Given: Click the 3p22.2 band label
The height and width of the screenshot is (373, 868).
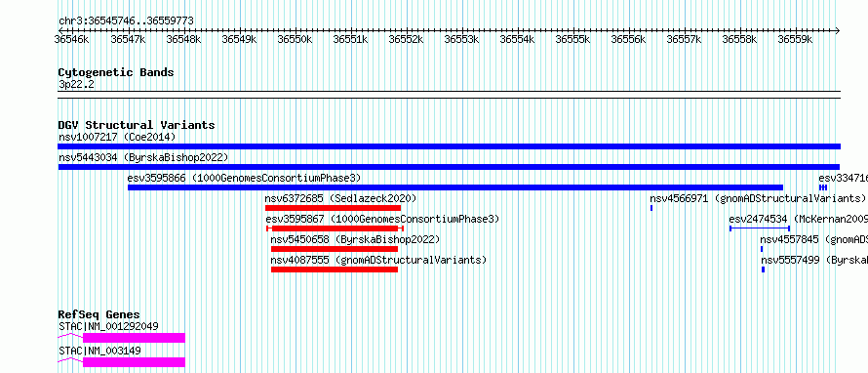Looking at the screenshot, I should tap(76, 85).
